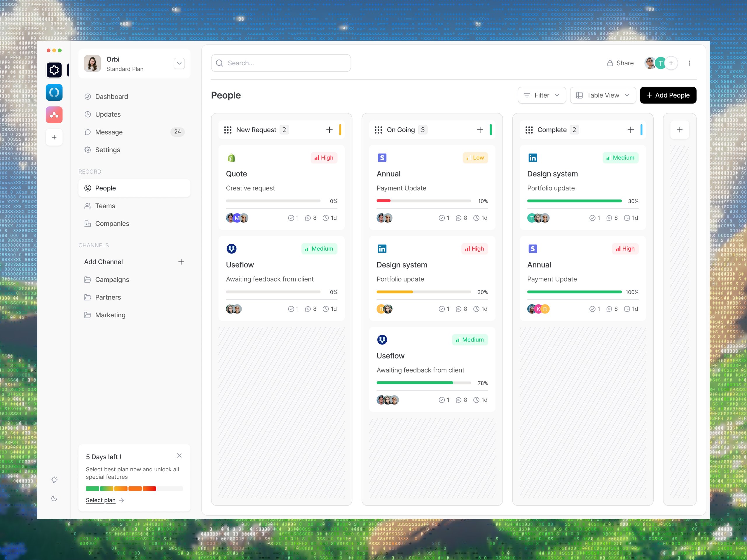Select the Teams record item

135,206
